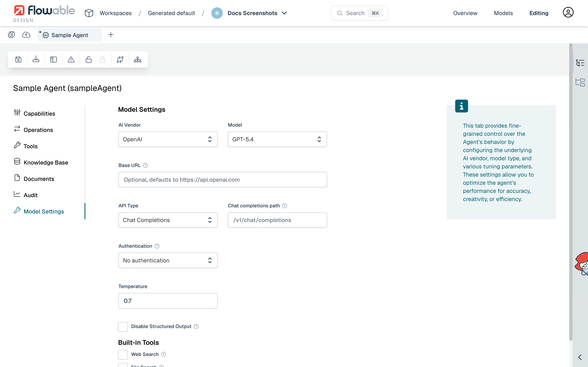Expand the Authentication dropdown
Screen dimensions: 588x367
point(168,260)
